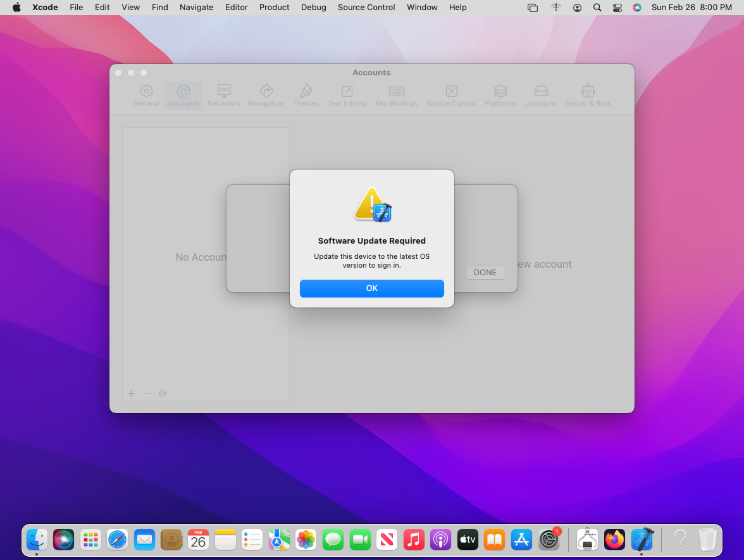Open the General preferences tab
Image resolution: width=744 pixels, height=560 pixels.
pyautogui.click(x=146, y=96)
